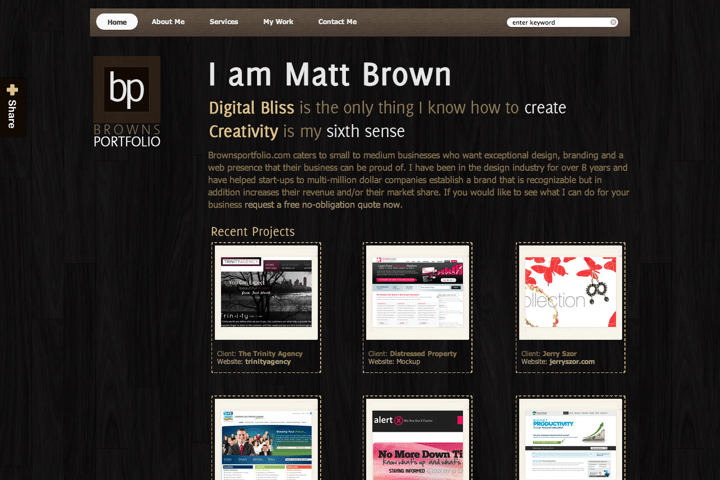Viewport: 720px width, 480px height.
Task: Go to the Services menu item
Action: tap(224, 22)
